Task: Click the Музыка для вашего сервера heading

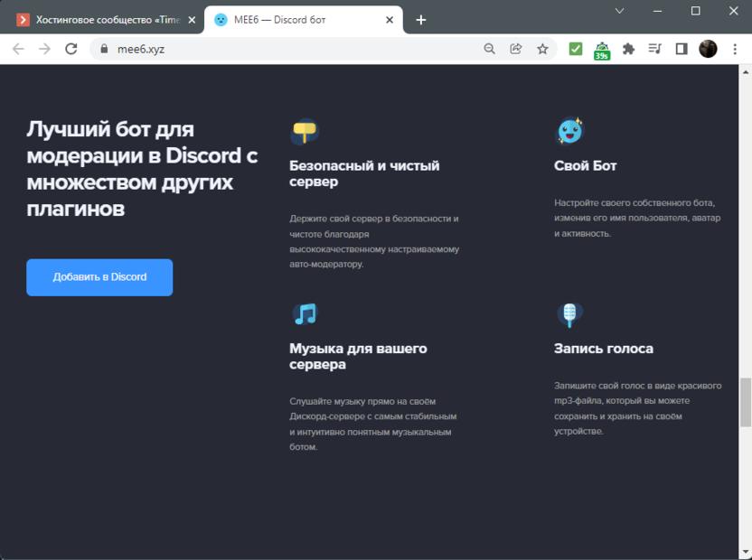Action: click(358, 356)
